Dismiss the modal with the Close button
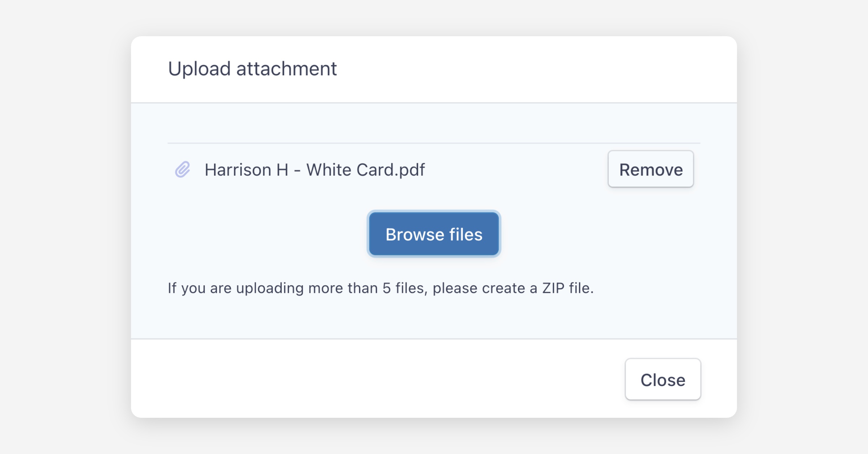The width and height of the screenshot is (868, 454). [663, 379]
